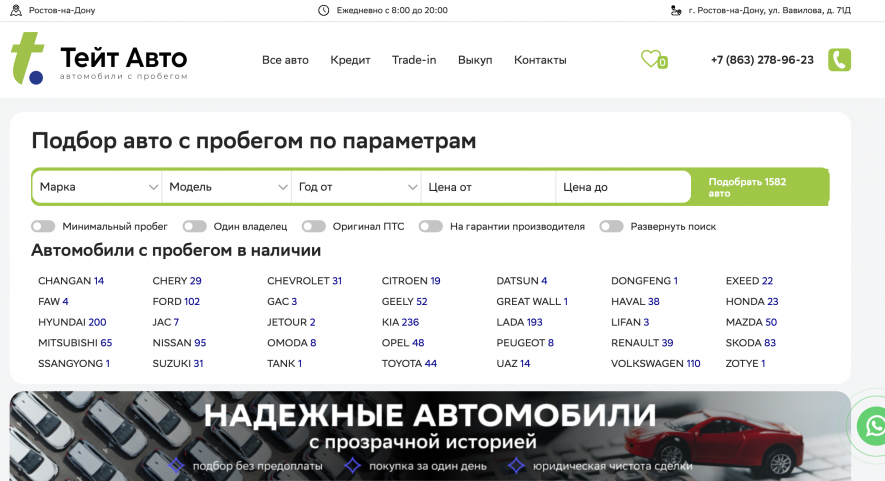Open SUZUKI 31 brand link
Screen dimensions: 885x481
tap(178, 364)
